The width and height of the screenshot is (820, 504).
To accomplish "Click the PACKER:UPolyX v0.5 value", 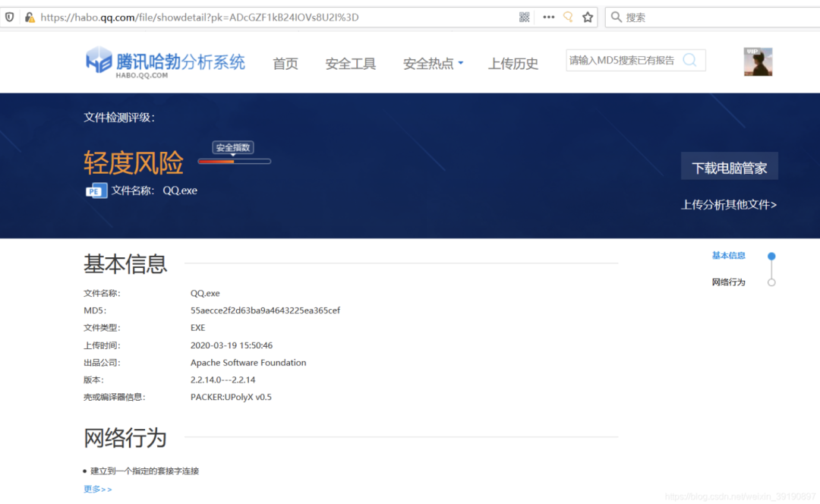I will pos(231,397).
